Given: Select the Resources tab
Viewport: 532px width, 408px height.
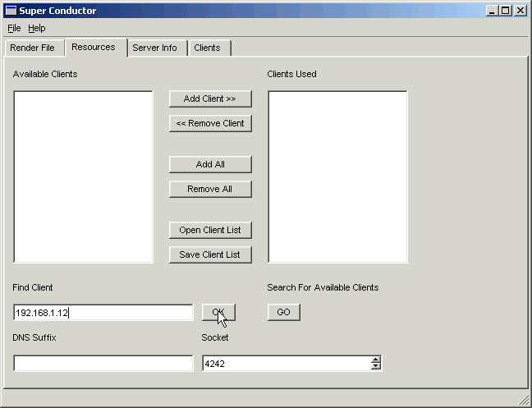Looking at the screenshot, I should click(x=94, y=47).
